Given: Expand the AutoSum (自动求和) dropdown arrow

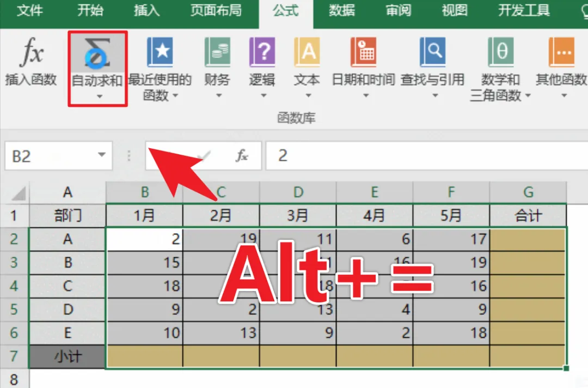Looking at the screenshot, I should pyautogui.click(x=99, y=97).
